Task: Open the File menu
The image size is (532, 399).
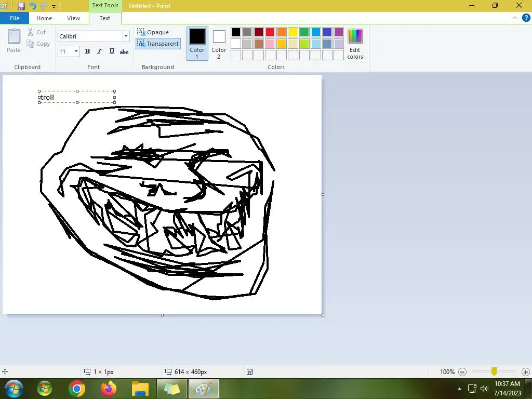Action: tap(15, 18)
